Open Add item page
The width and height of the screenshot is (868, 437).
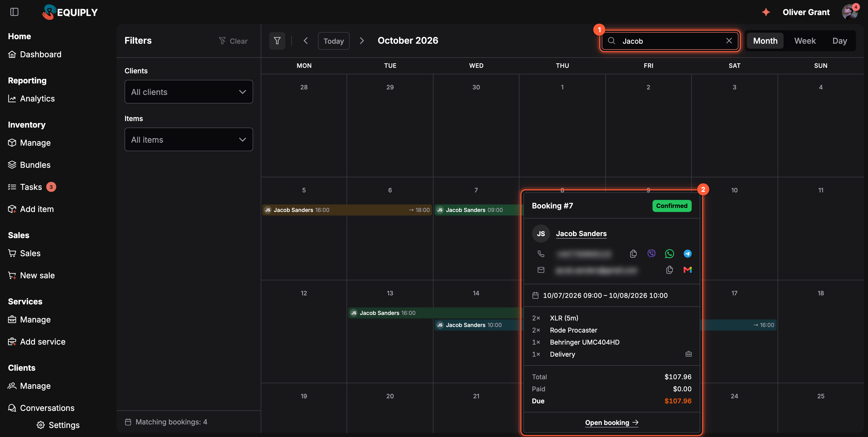[31, 209]
